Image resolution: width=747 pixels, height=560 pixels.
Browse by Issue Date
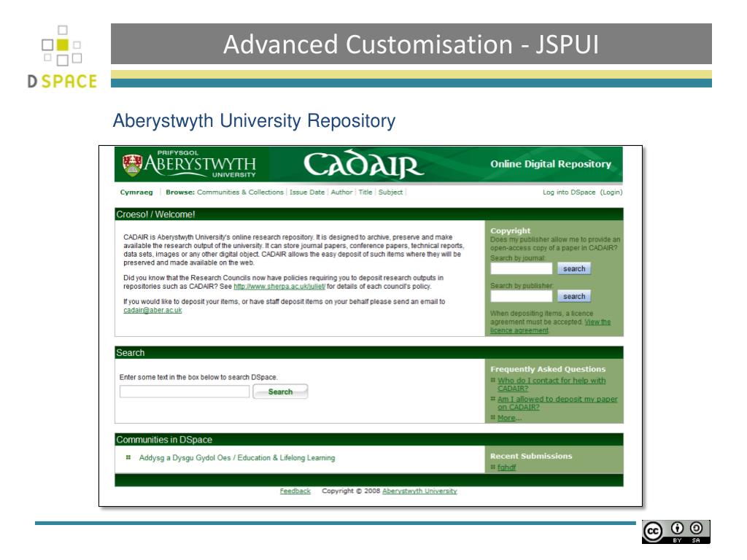click(307, 192)
